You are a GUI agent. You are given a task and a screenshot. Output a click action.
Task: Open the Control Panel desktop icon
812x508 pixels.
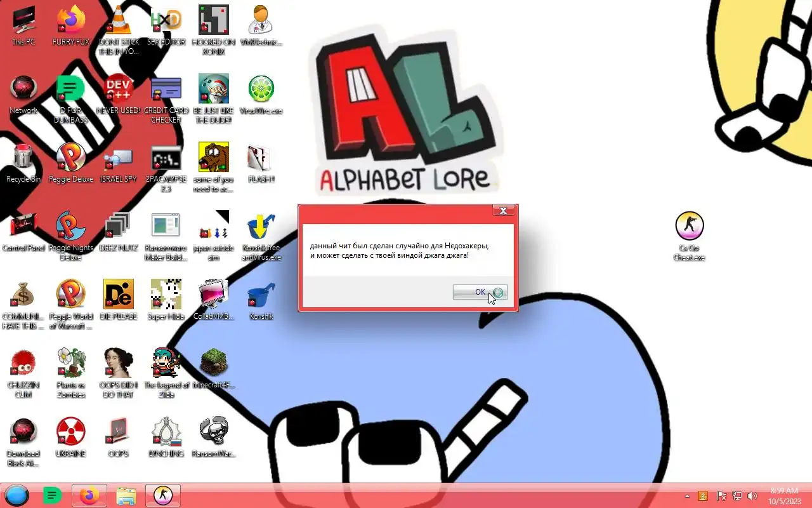point(23,231)
